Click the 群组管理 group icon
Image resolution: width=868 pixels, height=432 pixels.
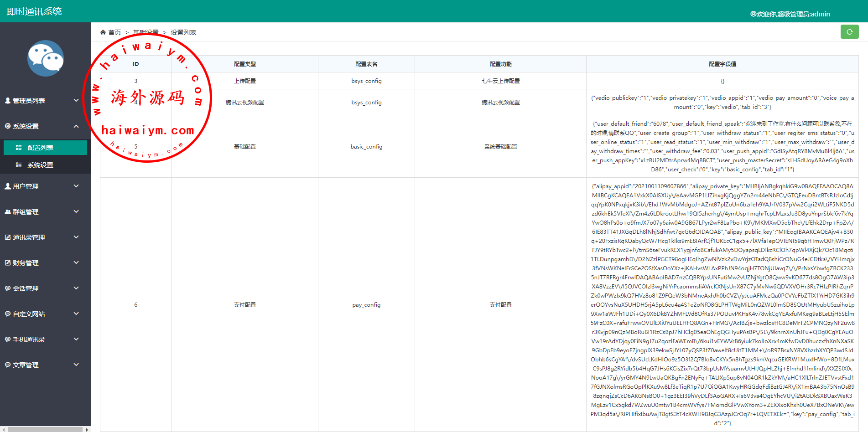click(x=8, y=212)
